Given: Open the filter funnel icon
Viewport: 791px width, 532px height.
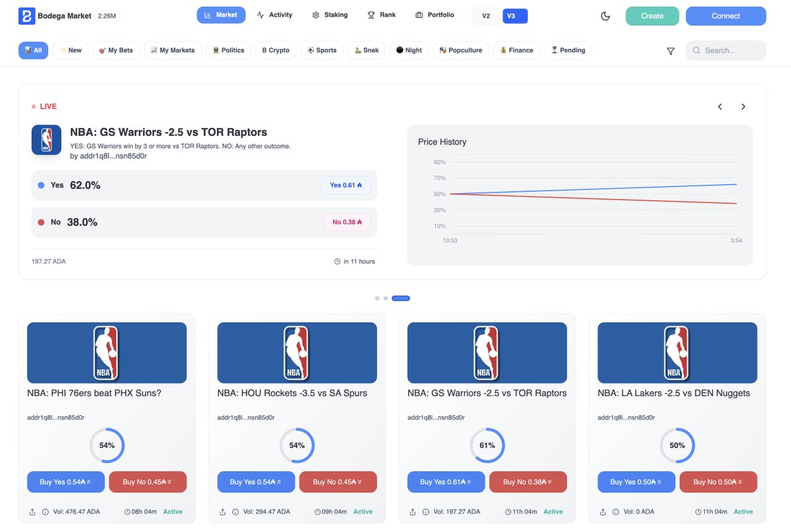Looking at the screenshot, I should click(x=670, y=51).
